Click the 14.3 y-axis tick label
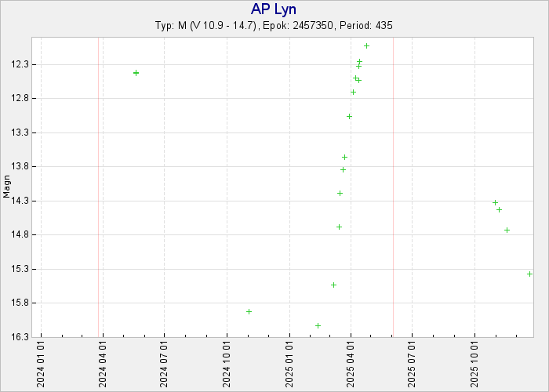 [22, 201]
